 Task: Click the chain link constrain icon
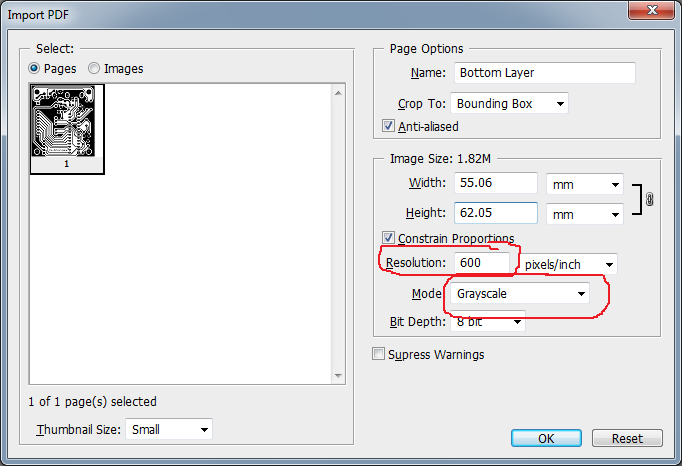click(649, 199)
